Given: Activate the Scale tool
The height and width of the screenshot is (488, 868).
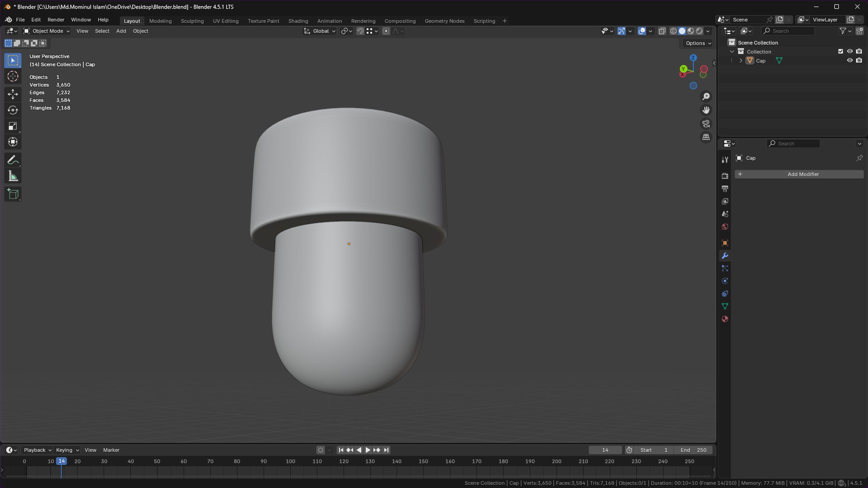Looking at the screenshot, I should tap(13, 126).
